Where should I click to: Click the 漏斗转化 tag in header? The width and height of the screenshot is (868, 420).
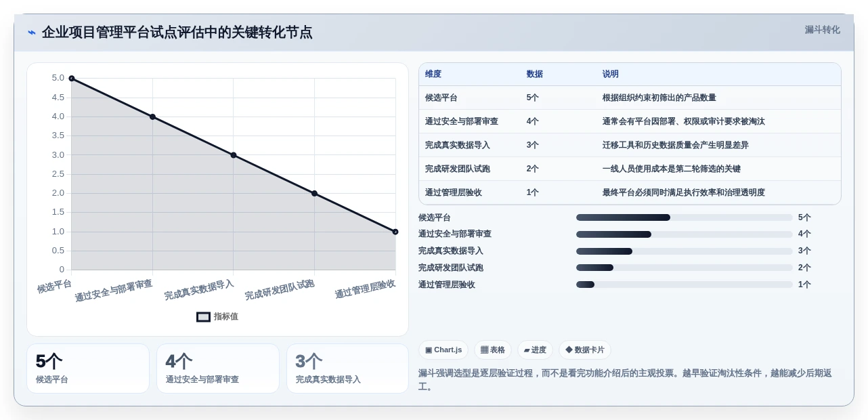tap(822, 30)
